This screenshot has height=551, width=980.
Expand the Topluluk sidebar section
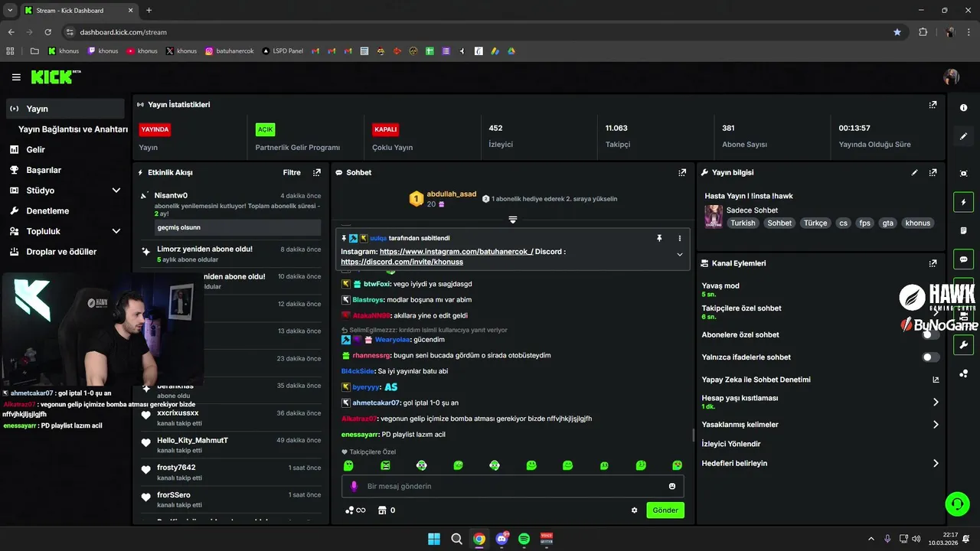(x=116, y=231)
